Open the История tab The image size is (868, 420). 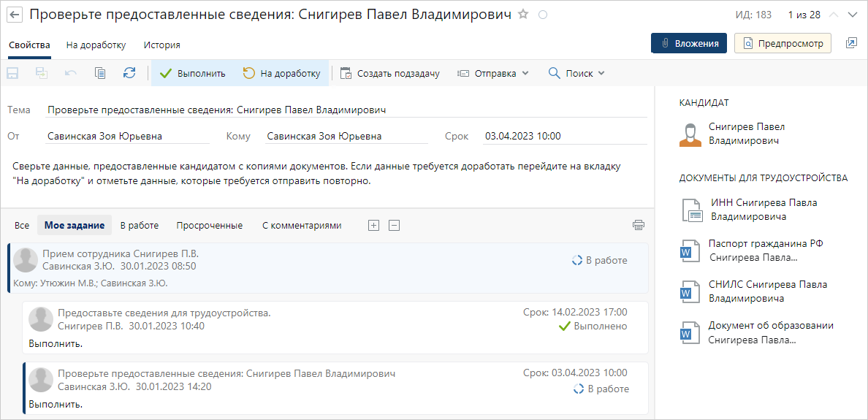[161, 45]
